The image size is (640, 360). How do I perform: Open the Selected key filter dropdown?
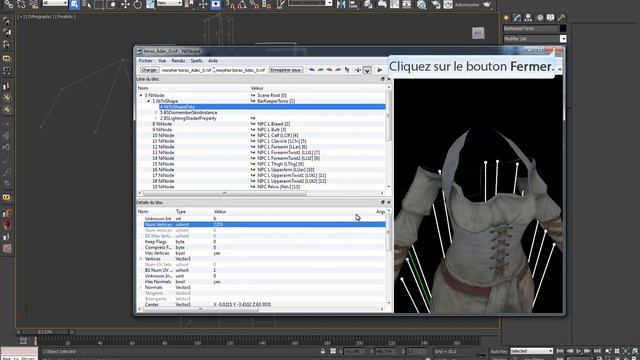531,351
